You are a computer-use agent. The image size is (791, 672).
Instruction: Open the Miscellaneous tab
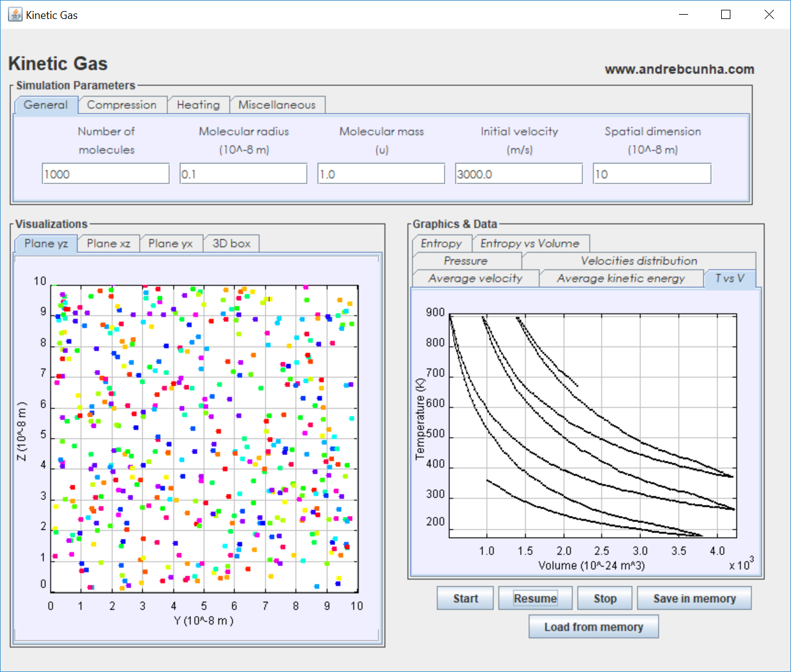(x=277, y=105)
